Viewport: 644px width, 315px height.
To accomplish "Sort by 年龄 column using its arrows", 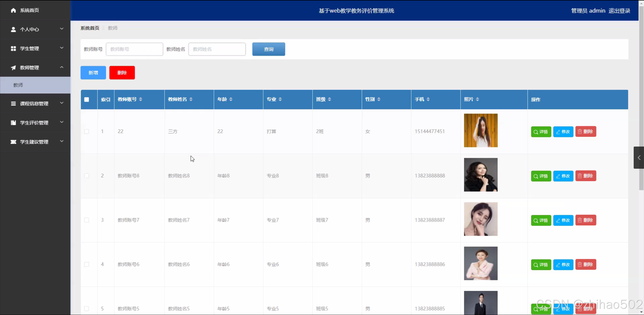I will 231,99.
